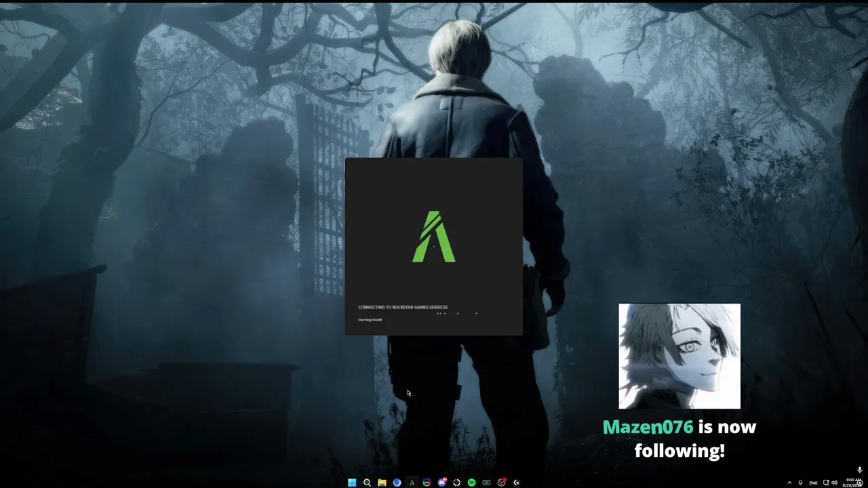Open the white circular ring app in the taskbar

[456, 483]
